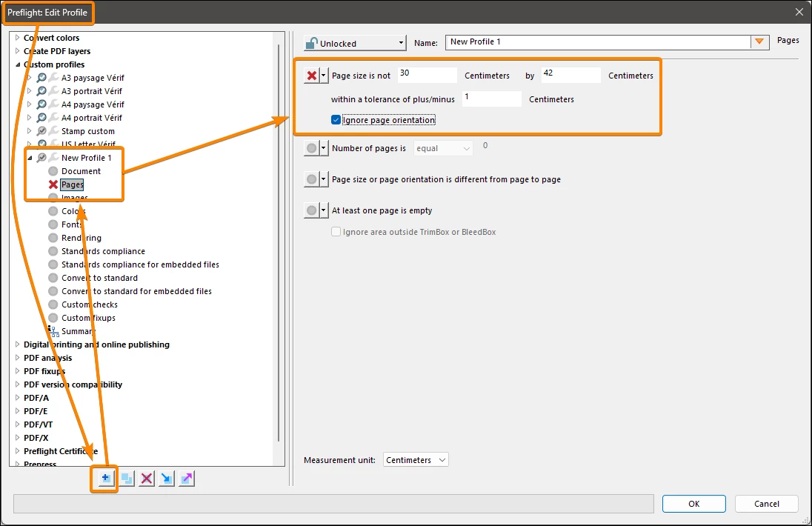
Task: Click the tolerance field showing 1
Action: [491, 99]
